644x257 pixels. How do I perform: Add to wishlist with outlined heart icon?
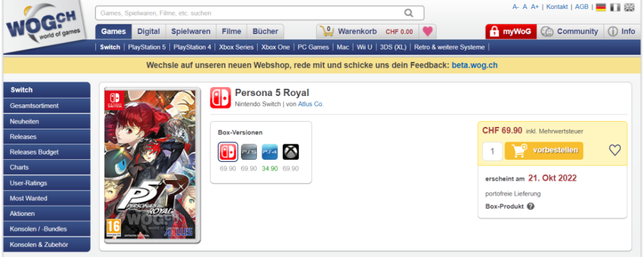point(614,150)
